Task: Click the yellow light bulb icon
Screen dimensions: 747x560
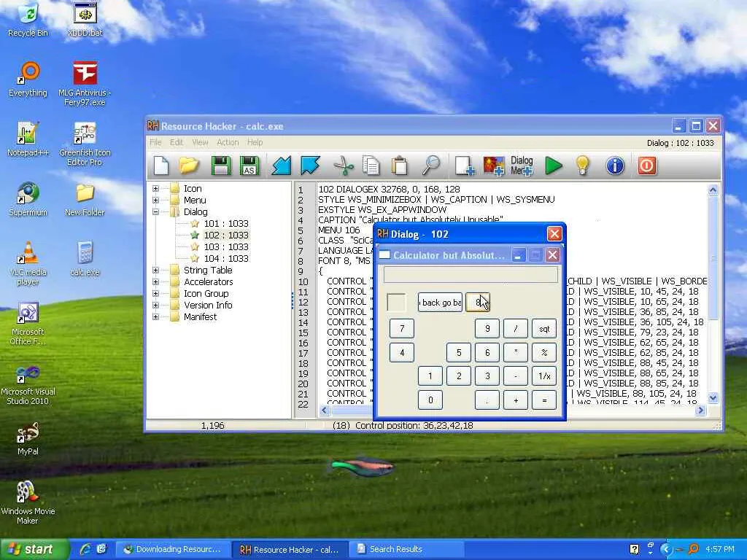Action: (583, 166)
